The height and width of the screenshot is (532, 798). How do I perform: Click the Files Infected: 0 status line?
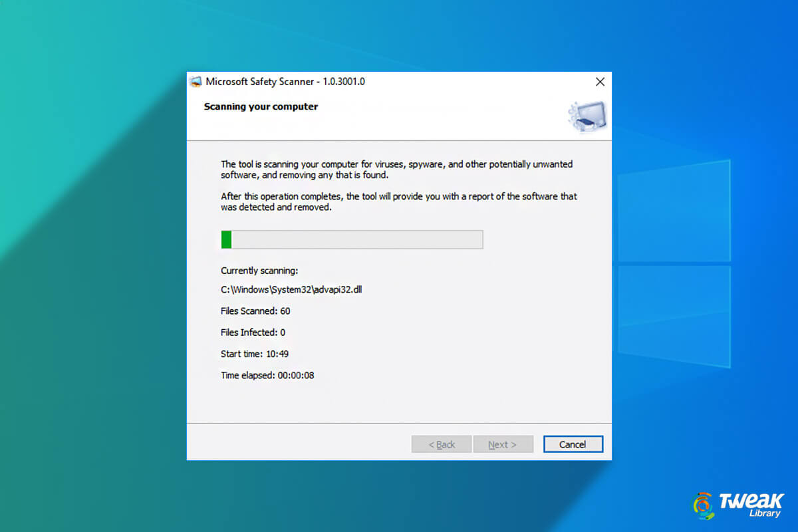(x=253, y=332)
